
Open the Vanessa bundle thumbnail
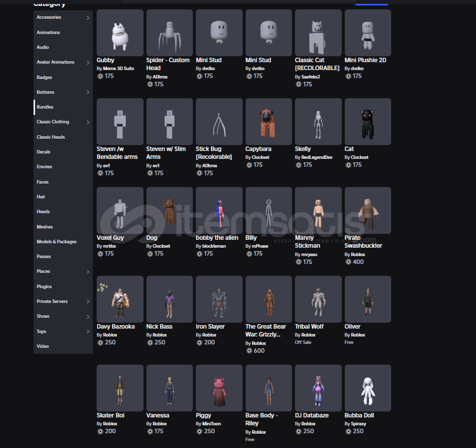pos(169,388)
